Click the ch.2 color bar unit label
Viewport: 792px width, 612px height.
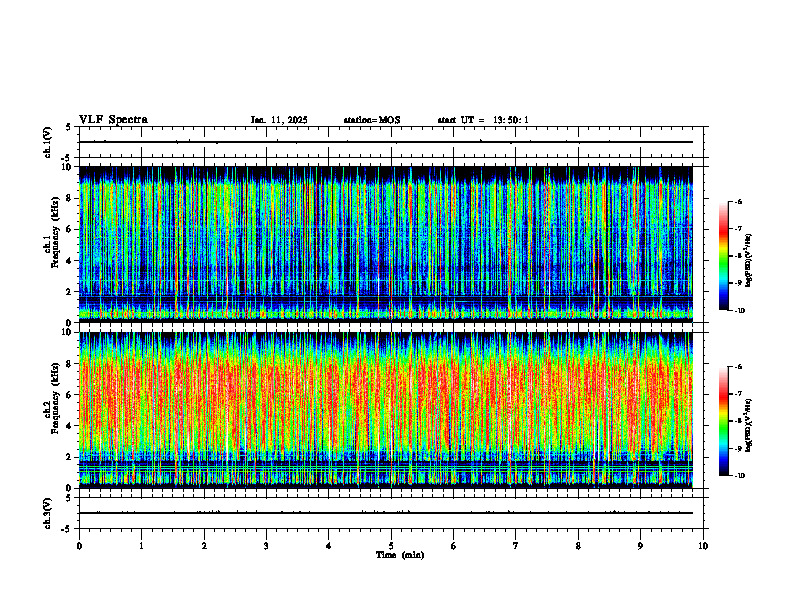(x=748, y=425)
